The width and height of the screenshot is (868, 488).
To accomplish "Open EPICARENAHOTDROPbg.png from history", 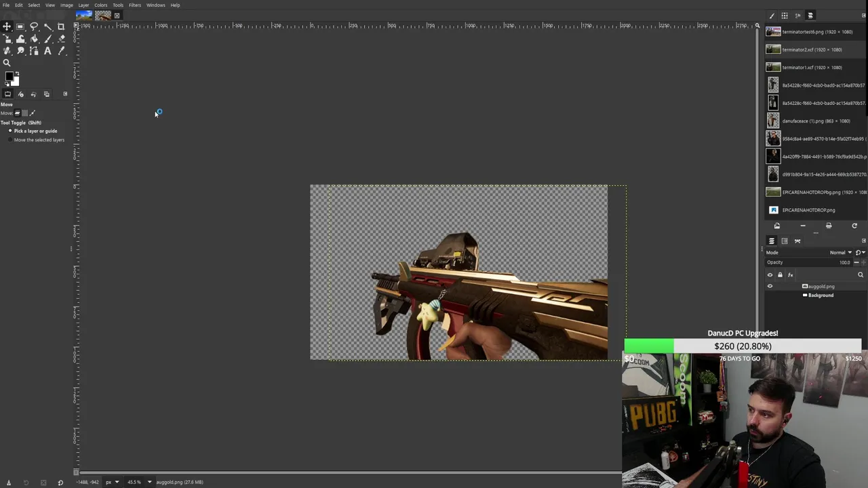I will click(815, 192).
